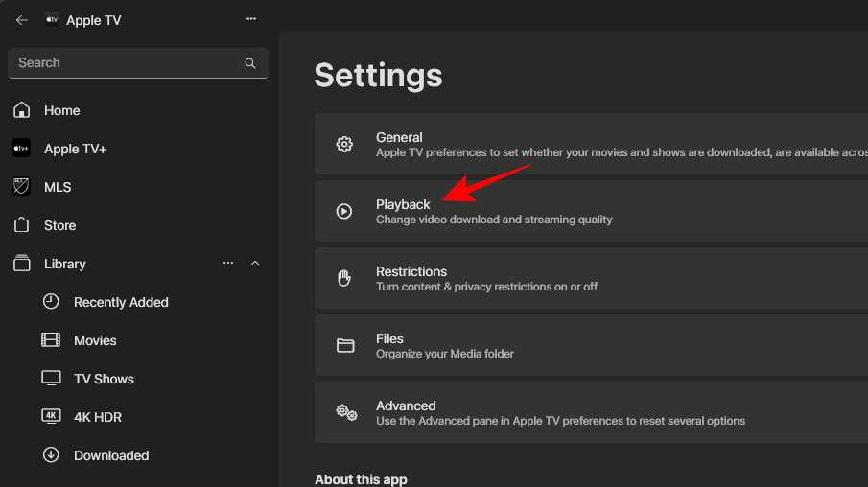Select the MLS shield icon
Viewport: 868px width, 487px height.
[x=21, y=187]
